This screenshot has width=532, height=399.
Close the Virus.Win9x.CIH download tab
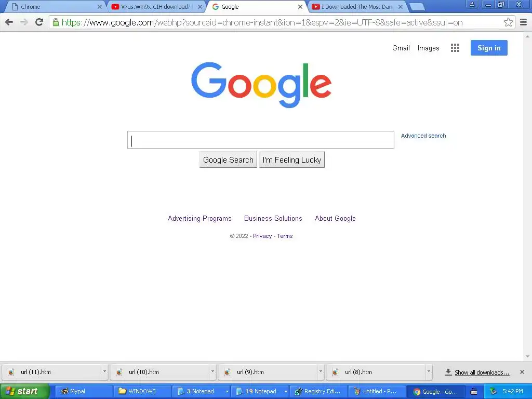click(200, 7)
